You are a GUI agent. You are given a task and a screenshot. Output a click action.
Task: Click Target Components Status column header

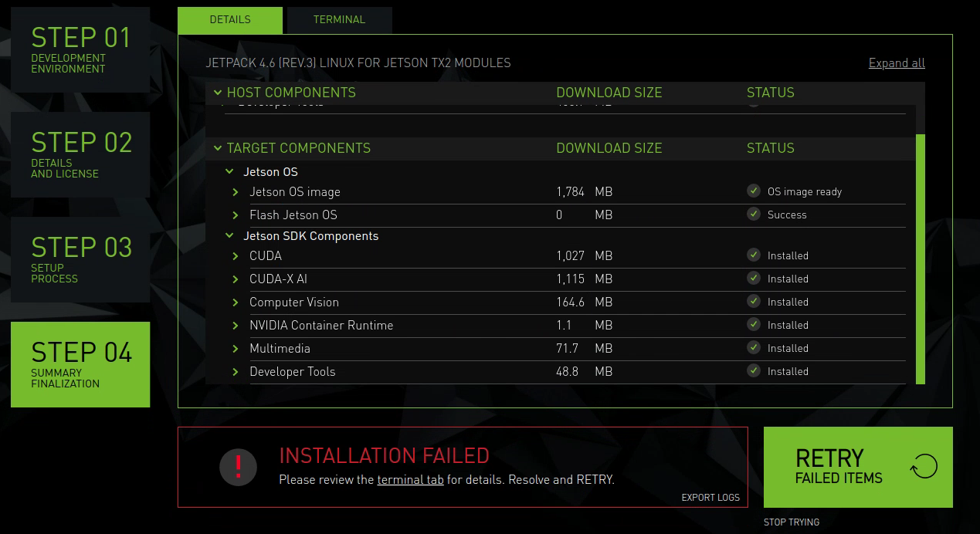(771, 148)
